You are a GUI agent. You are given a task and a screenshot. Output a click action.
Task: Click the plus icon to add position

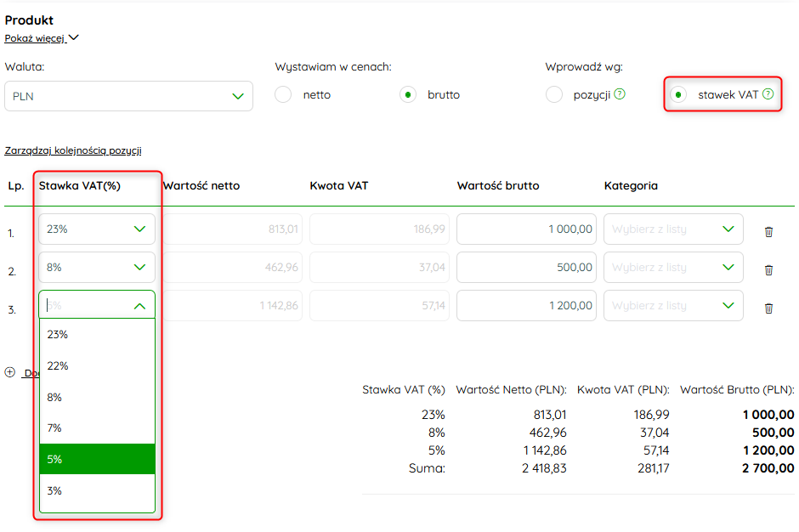point(10,372)
